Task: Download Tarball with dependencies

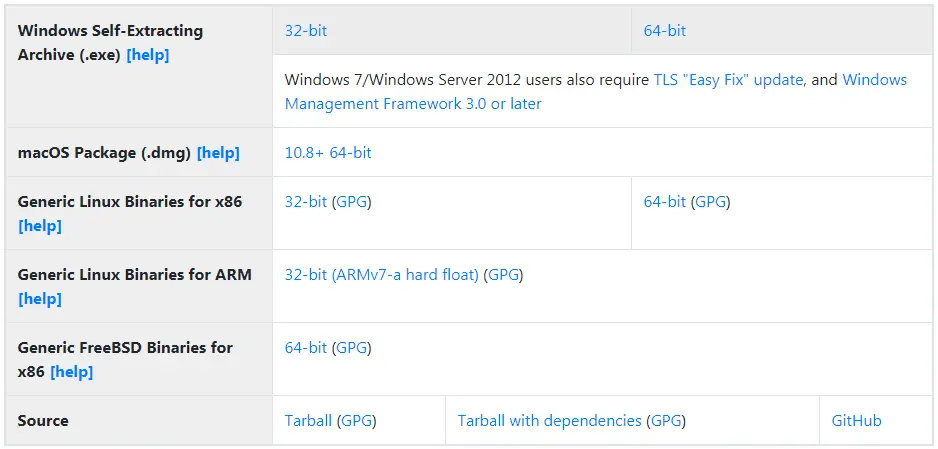Action: point(549,421)
